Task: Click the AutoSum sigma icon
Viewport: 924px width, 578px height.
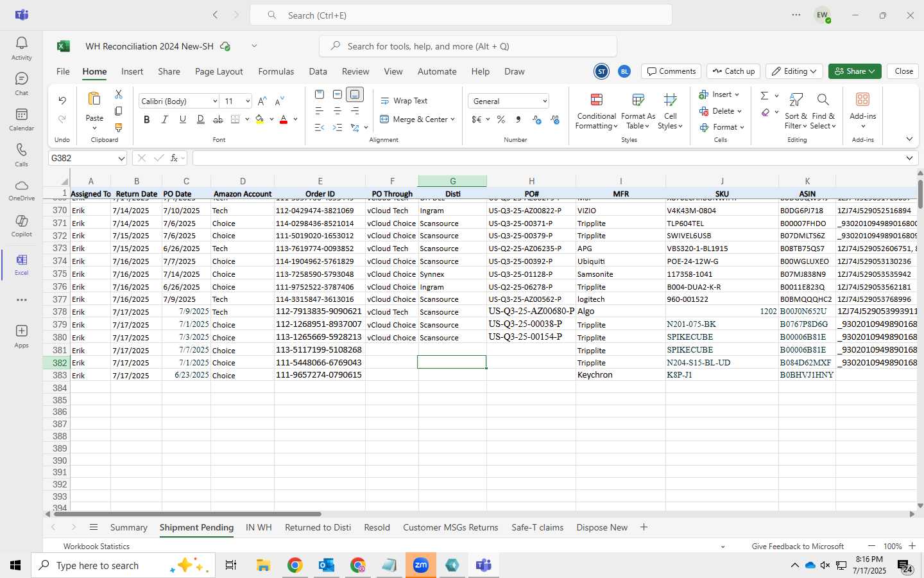Action: pos(764,96)
